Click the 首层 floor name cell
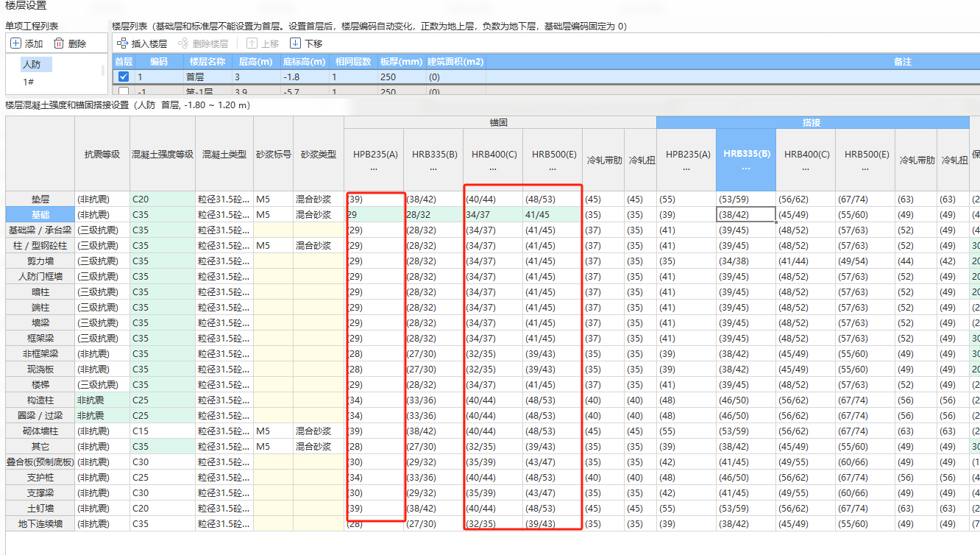 pyautogui.click(x=207, y=77)
